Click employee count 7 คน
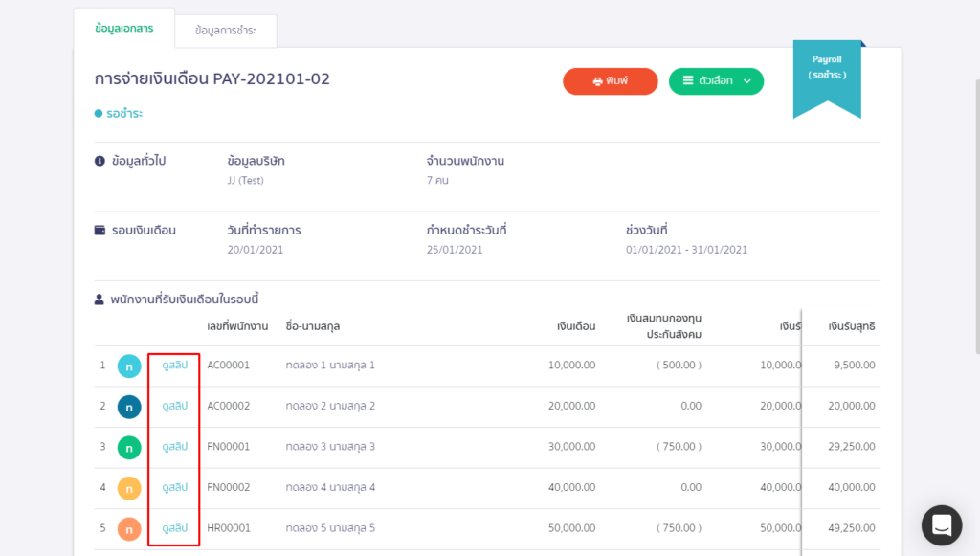This screenshot has height=556, width=980. [437, 181]
